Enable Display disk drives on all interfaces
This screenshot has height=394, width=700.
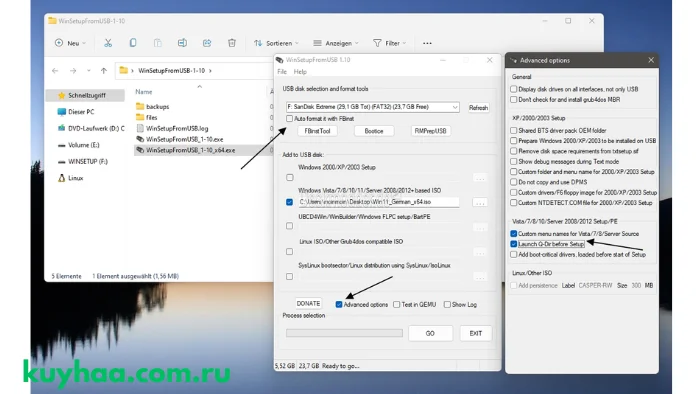pos(513,89)
